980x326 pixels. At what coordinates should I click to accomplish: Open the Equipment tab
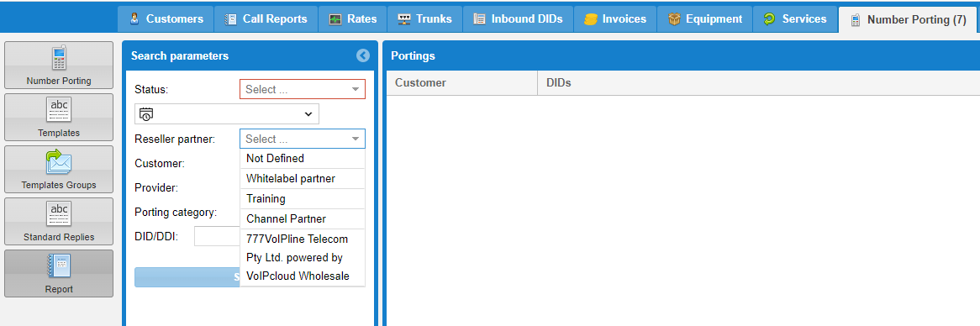coord(704,18)
